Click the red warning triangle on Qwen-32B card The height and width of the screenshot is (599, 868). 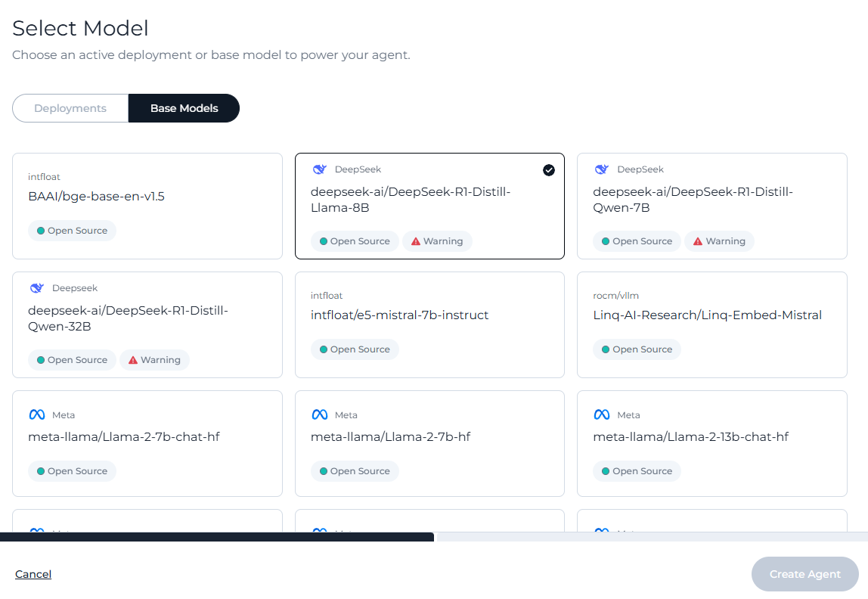(133, 360)
